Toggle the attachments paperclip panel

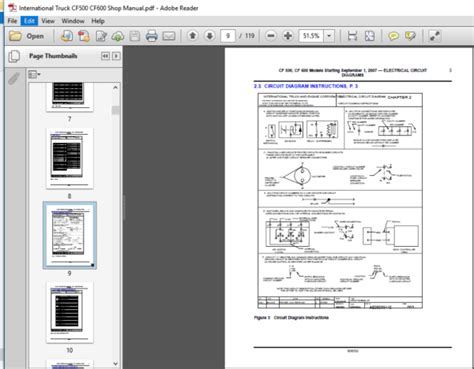click(14, 79)
